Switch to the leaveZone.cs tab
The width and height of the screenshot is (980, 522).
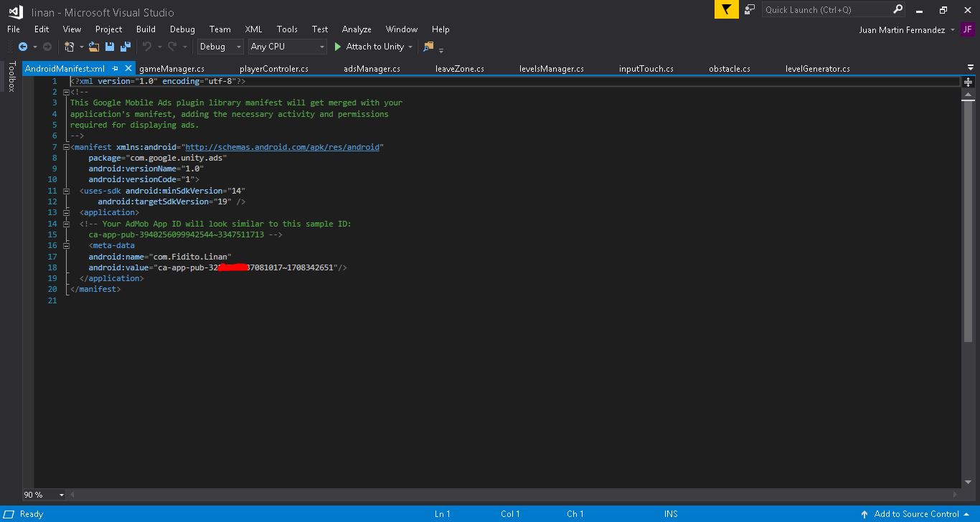[x=459, y=69]
